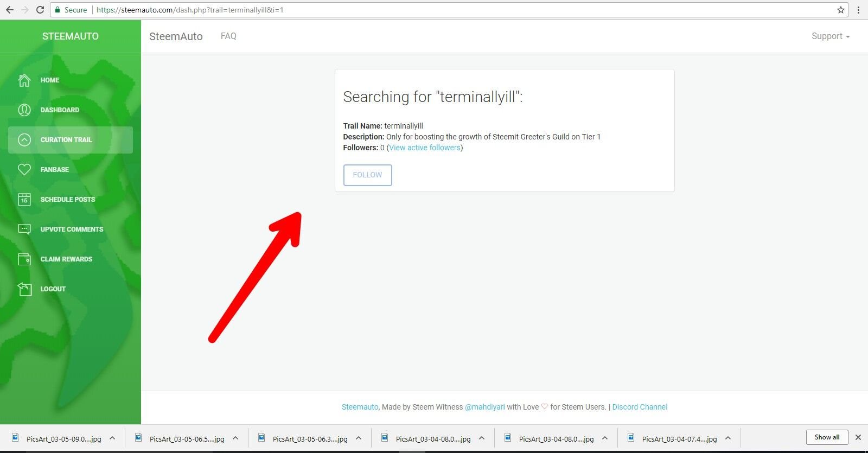Click the 'Searching for "terminallyill":' heading

(433, 97)
